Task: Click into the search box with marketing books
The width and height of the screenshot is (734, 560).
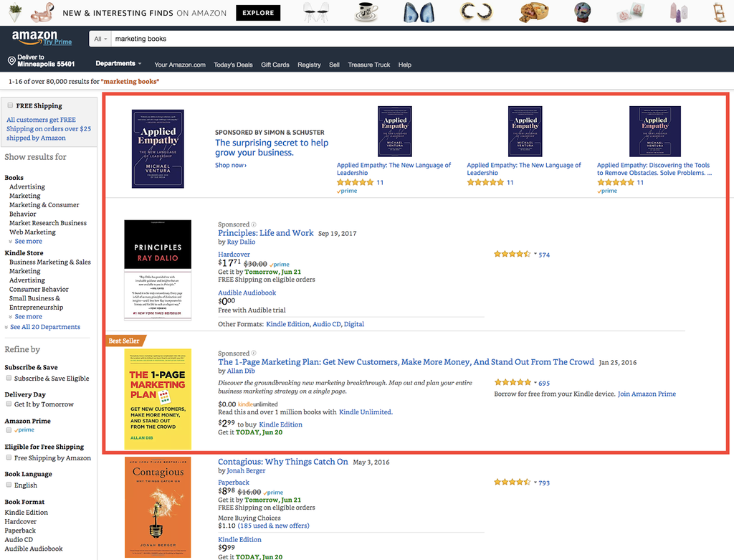Action: pyautogui.click(x=421, y=39)
